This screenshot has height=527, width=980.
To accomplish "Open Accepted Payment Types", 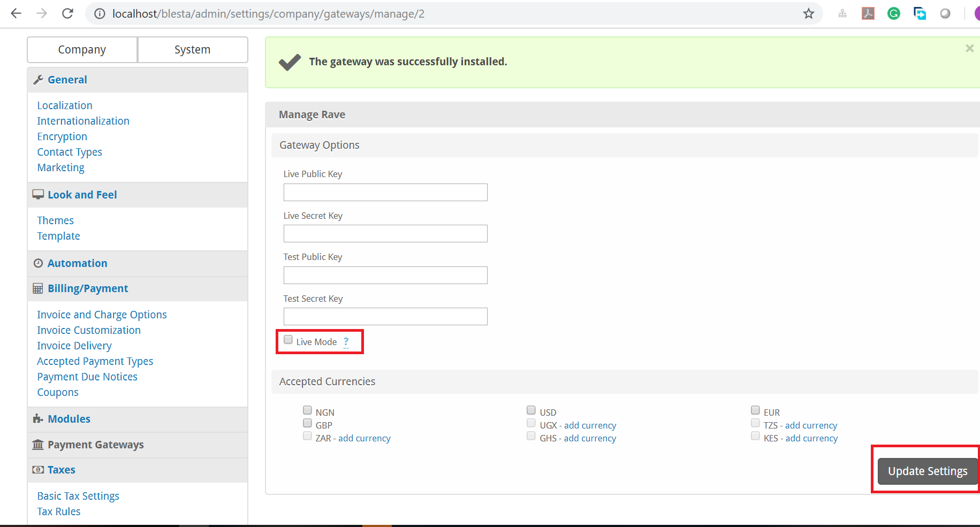I will coord(95,361).
